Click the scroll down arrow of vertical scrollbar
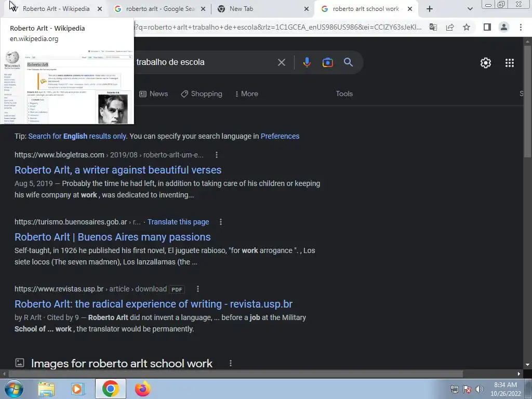 pyautogui.click(x=527, y=365)
